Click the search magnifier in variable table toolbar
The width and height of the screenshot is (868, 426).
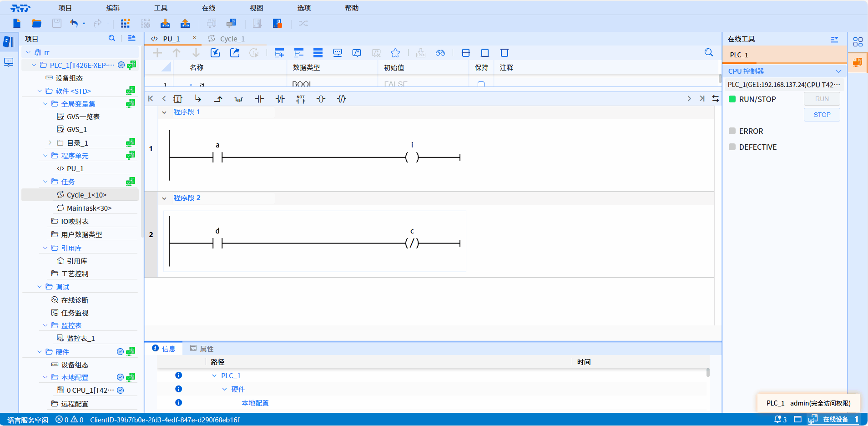(x=708, y=53)
